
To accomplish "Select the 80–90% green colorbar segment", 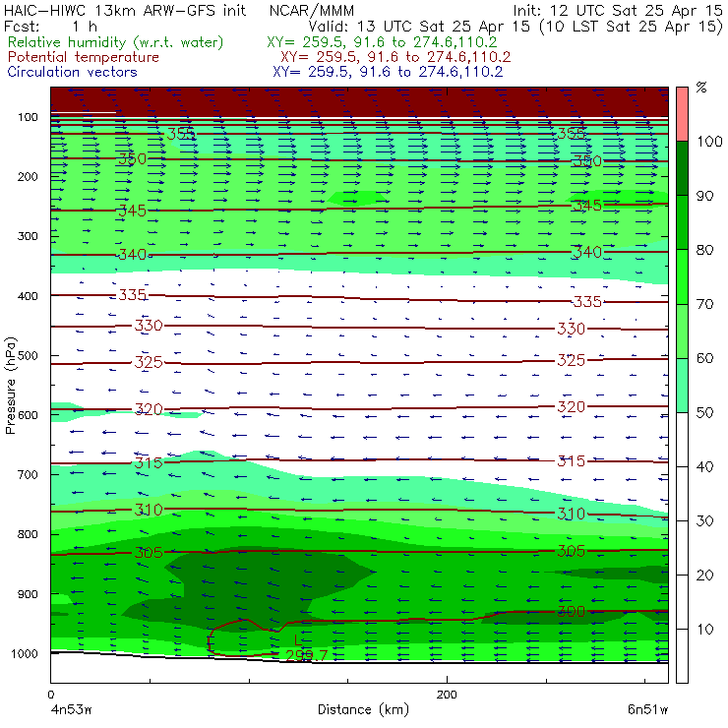I will coord(682,222).
